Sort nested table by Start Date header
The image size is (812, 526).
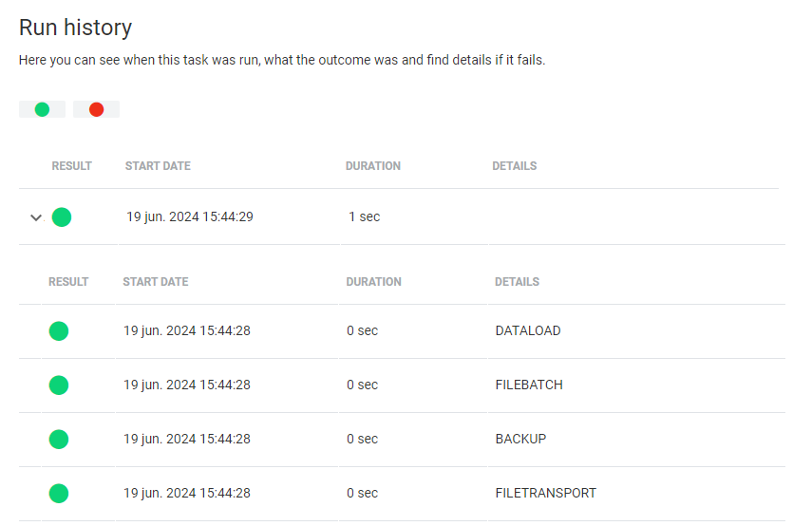[x=156, y=282]
